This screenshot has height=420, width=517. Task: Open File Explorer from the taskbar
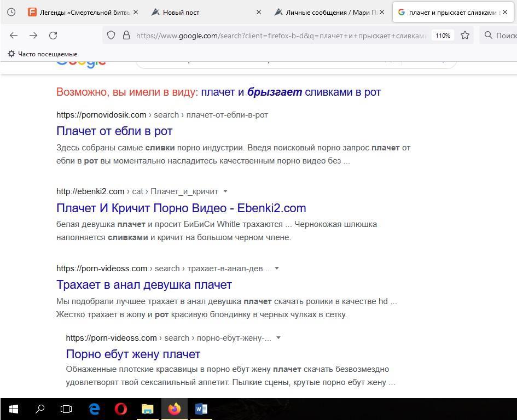(147, 409)
